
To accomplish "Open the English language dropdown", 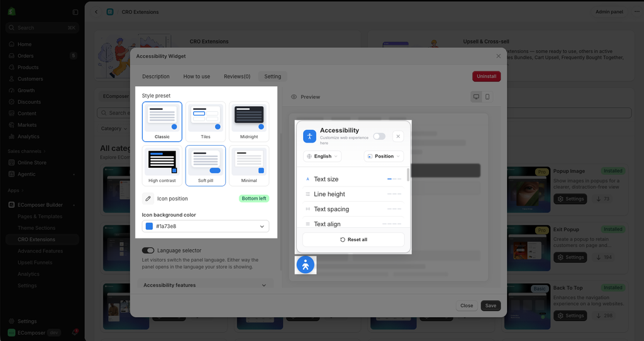I will (323, 156).
